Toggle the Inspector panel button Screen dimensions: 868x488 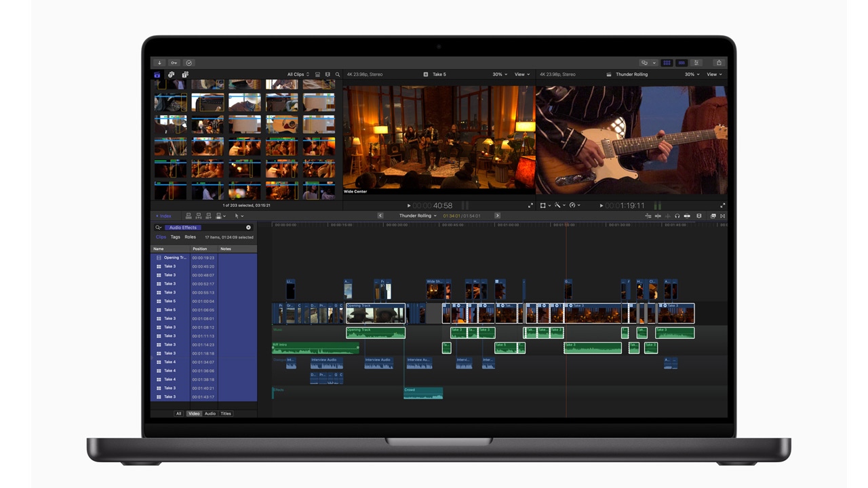tap(696, 62)
